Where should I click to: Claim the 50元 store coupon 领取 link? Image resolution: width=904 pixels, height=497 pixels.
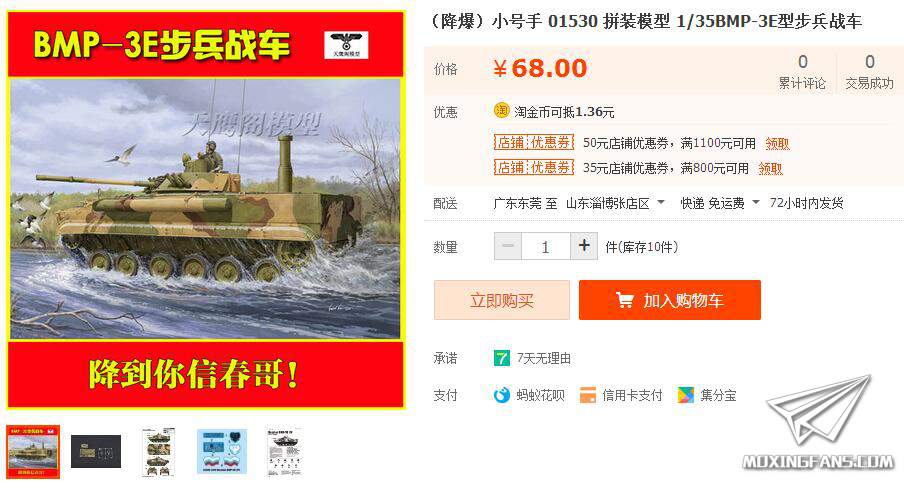click(x=777, y=143)
